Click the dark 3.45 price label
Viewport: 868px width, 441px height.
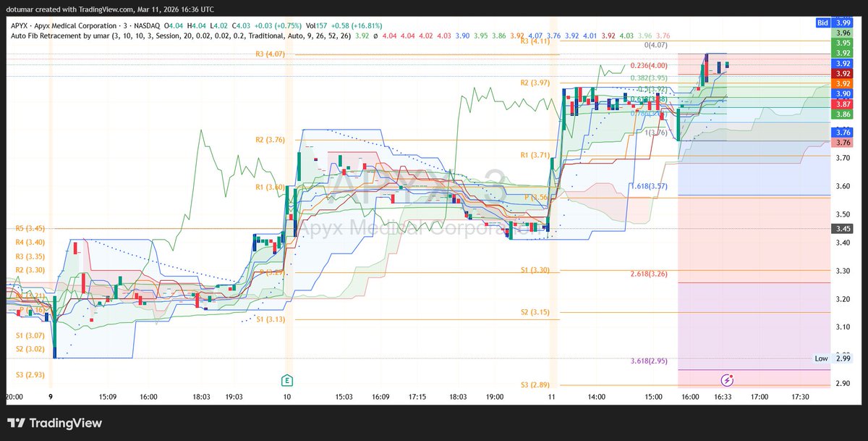pyautogui.click(x=843, y=228)
